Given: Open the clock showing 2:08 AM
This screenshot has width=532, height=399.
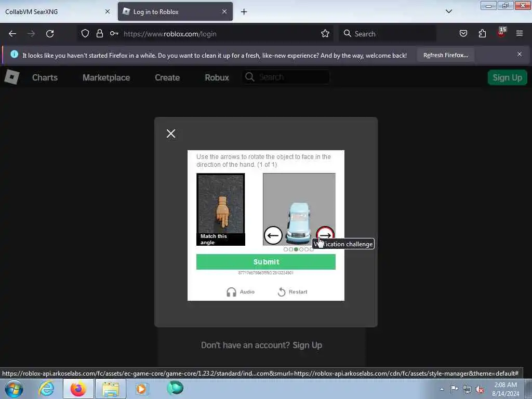Looking at the screenshot, I should (x=506, y=389).
